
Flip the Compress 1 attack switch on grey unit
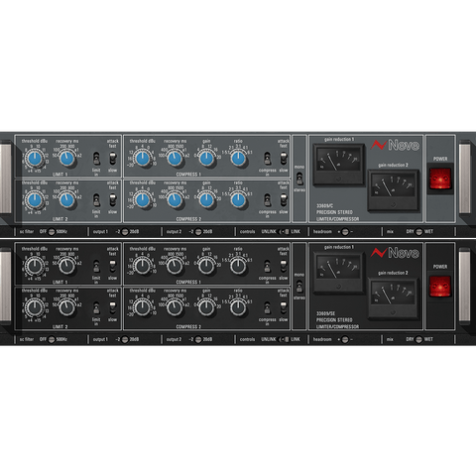284,159
